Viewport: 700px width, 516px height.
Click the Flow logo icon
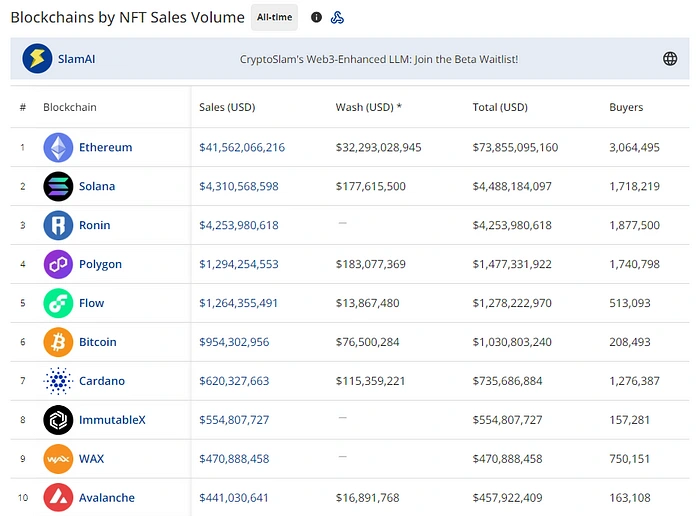pyautogui.click(x=58, y=303)
